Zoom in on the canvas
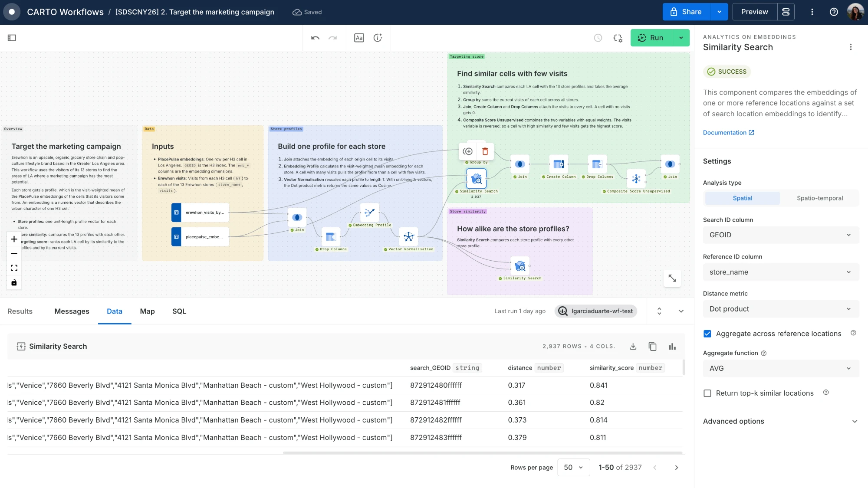The height and width of the screenshot is (488, 868). coord(14,239)
